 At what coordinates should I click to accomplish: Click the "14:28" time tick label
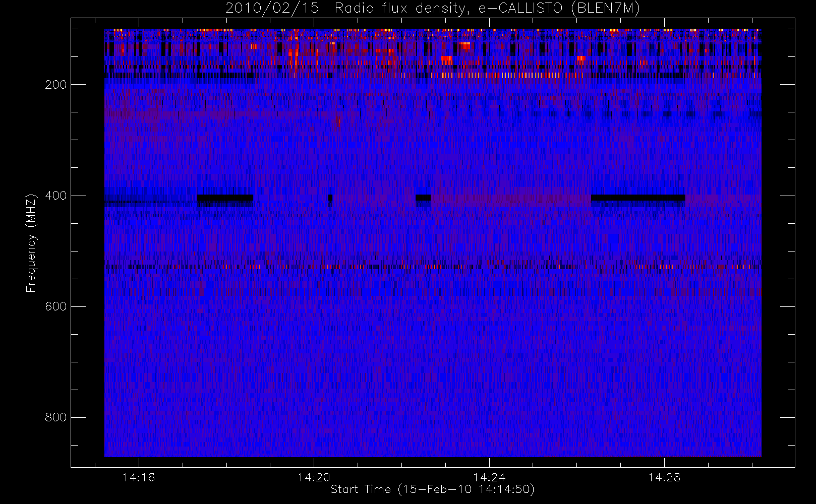click(x=664, y=477)
